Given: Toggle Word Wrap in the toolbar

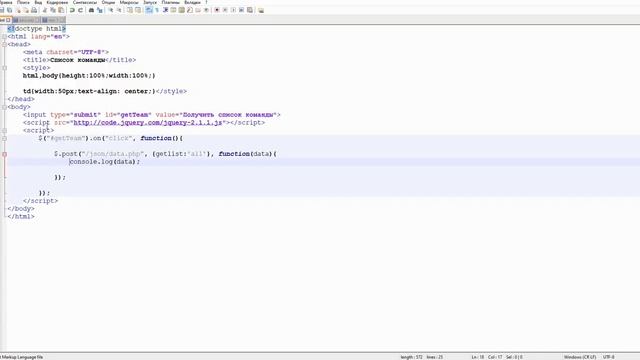Looking at the screenshot, I should 149,10.
